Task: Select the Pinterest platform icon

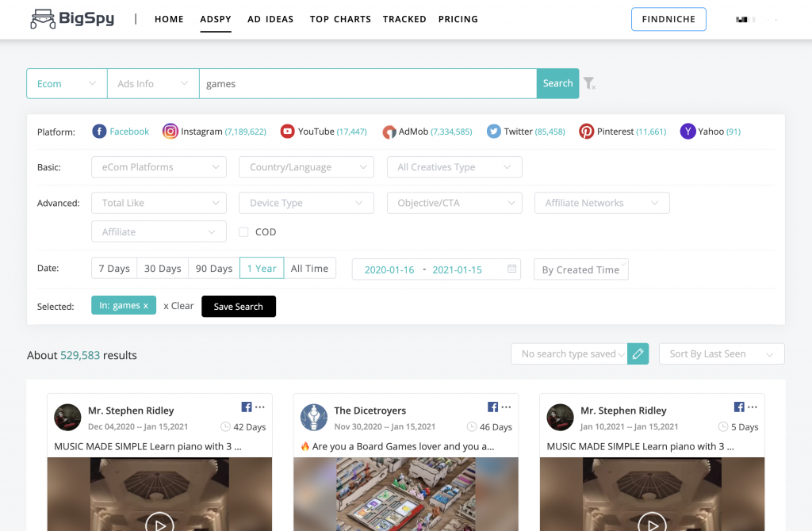Action: pyautogui.click(x=586, y=132)
